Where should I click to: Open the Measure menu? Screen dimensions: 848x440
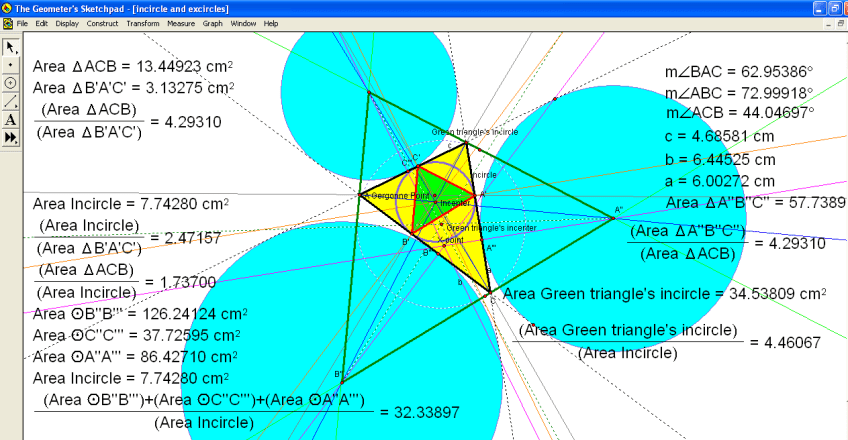(181, 22)
